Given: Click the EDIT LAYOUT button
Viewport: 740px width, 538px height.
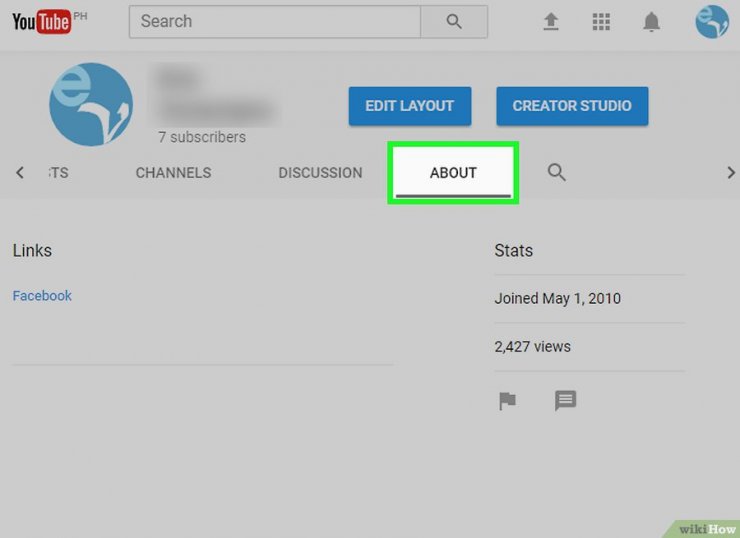Looking at the screenshot, I should [409, 106].
